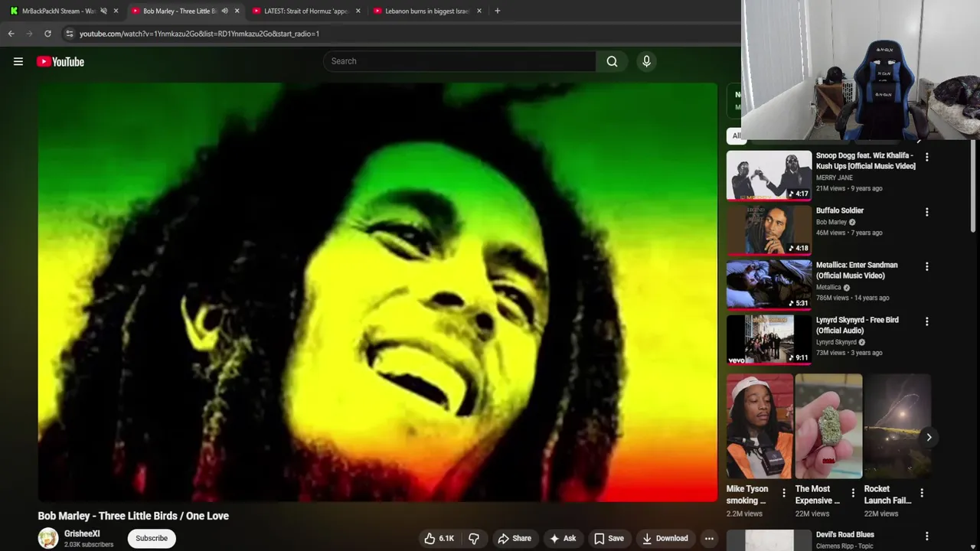Open MERRY JANE channel name

835,178
